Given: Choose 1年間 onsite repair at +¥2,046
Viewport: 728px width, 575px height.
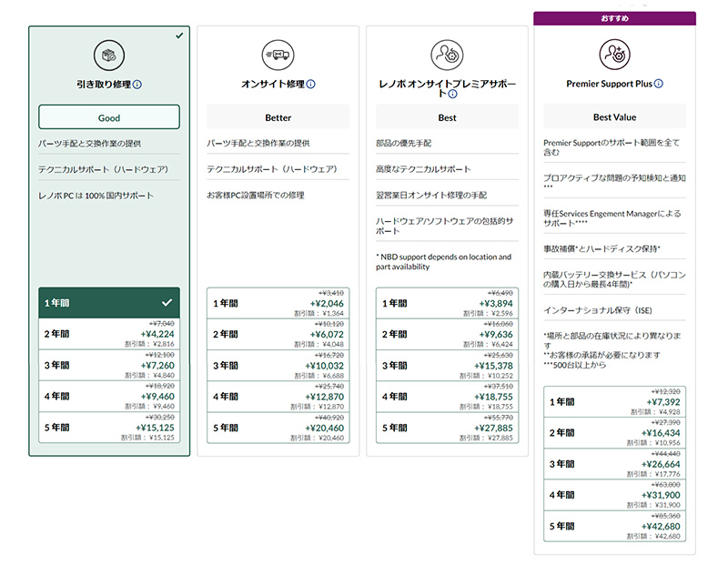Looking at the screenshot, I should (x=278, y=303).
